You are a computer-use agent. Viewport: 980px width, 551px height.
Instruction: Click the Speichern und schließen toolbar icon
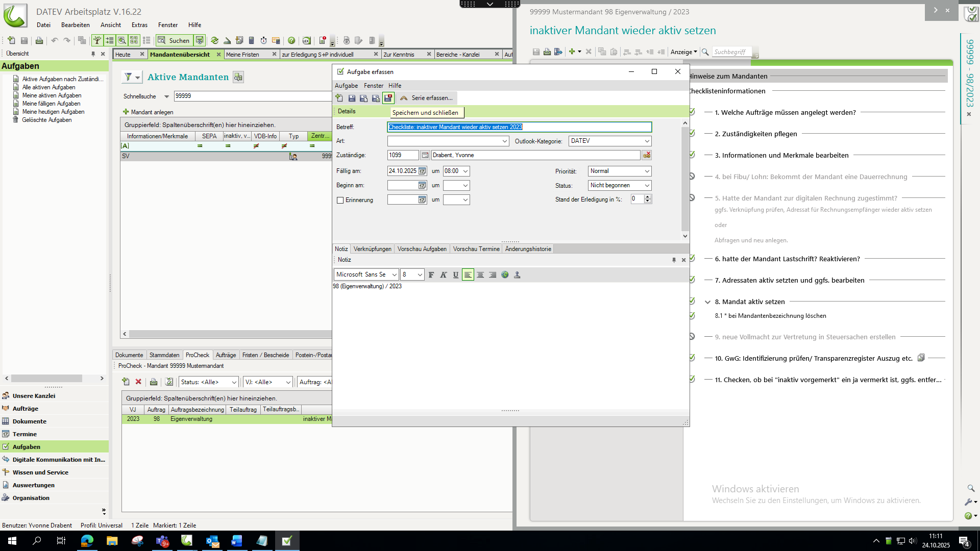coord(388,98)
